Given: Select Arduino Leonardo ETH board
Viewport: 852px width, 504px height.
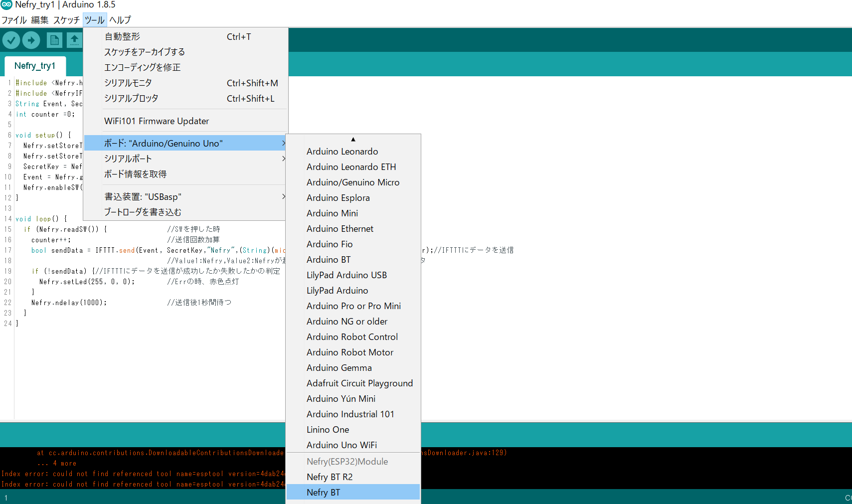Looking at the screenshot, I should (353, 167).
